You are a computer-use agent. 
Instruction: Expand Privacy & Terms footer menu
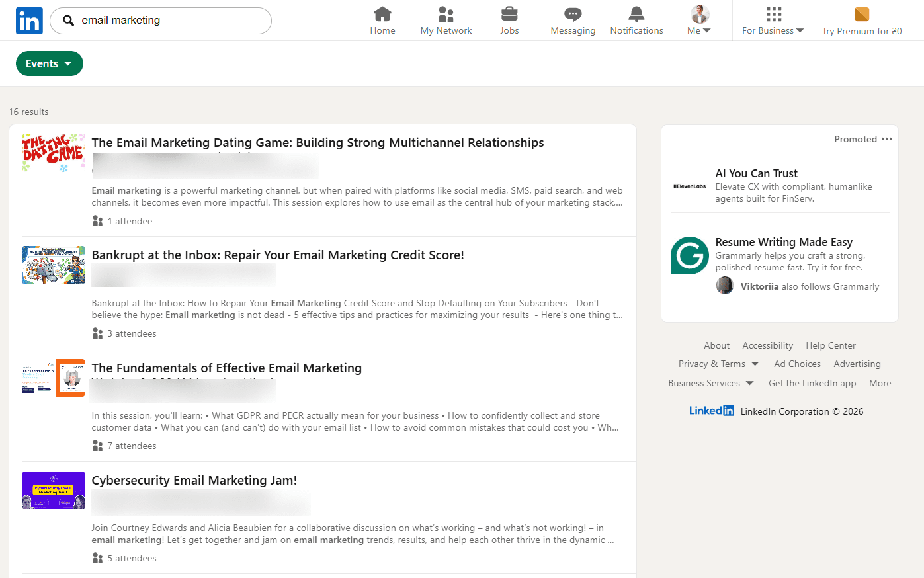[x=718, y=364]
